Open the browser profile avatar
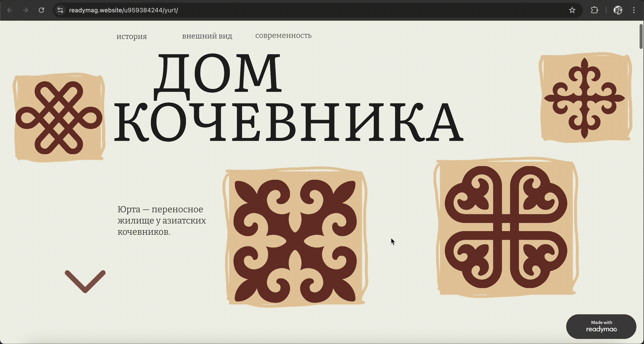The height and width of the screenshot is (344, 644). coord(618,10)
